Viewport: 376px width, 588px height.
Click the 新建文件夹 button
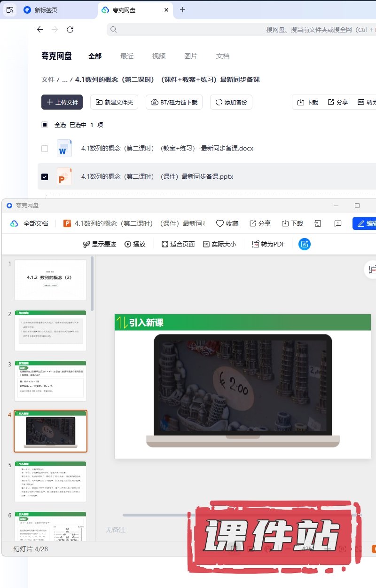click(x=114, y=102)
